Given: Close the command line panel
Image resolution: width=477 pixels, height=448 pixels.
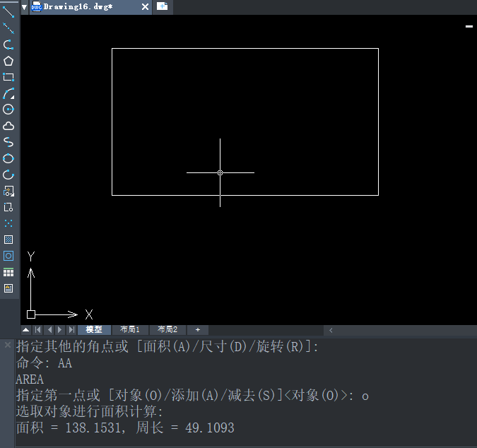Looking at the screenshot, I should click(x=8, y=345).
